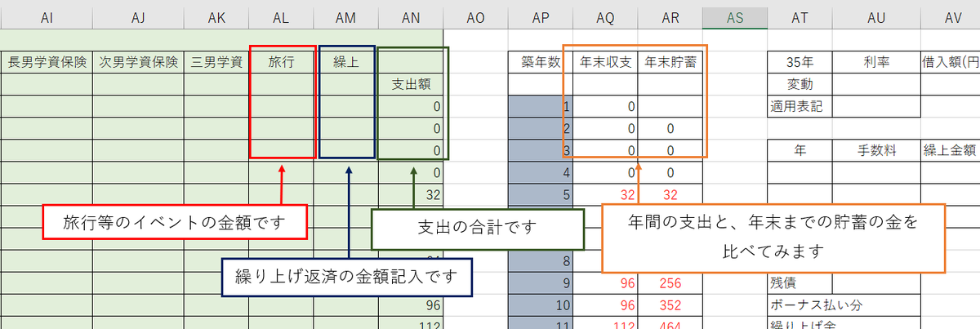This screenshot has height=329, width=980.
Task: Click the ボーナス払い分 cell
Action: 844,305
